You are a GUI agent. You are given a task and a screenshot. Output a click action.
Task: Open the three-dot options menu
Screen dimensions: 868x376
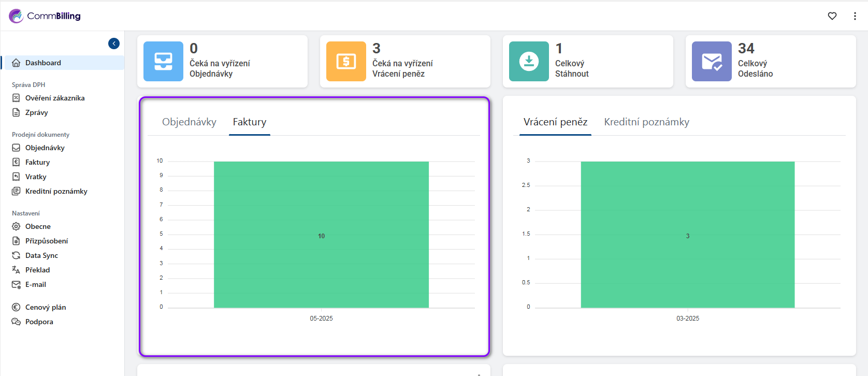855,16
